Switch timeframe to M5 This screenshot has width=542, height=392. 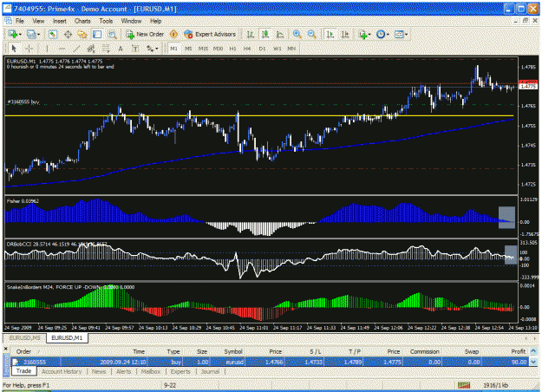188,49
